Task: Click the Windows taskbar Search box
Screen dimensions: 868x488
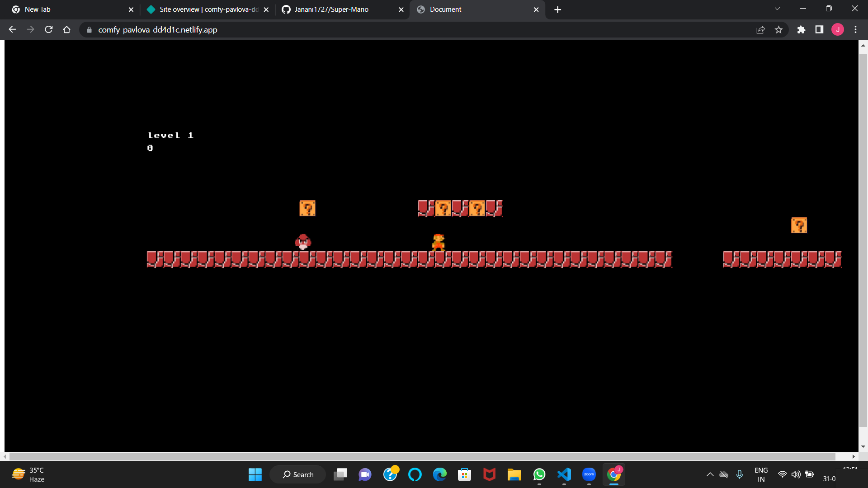Action: click(x=298, y=474)
